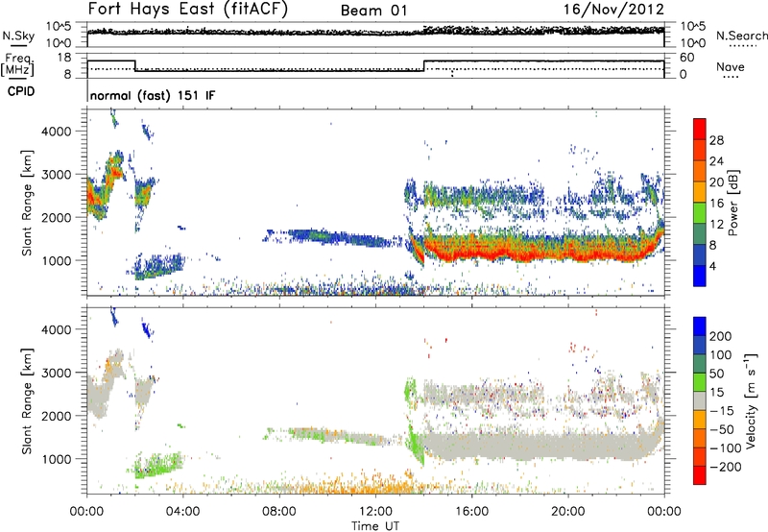Click the blue bottom swatch of the Power colorbar
Screen dimensions: 768x532
point(700,276)
